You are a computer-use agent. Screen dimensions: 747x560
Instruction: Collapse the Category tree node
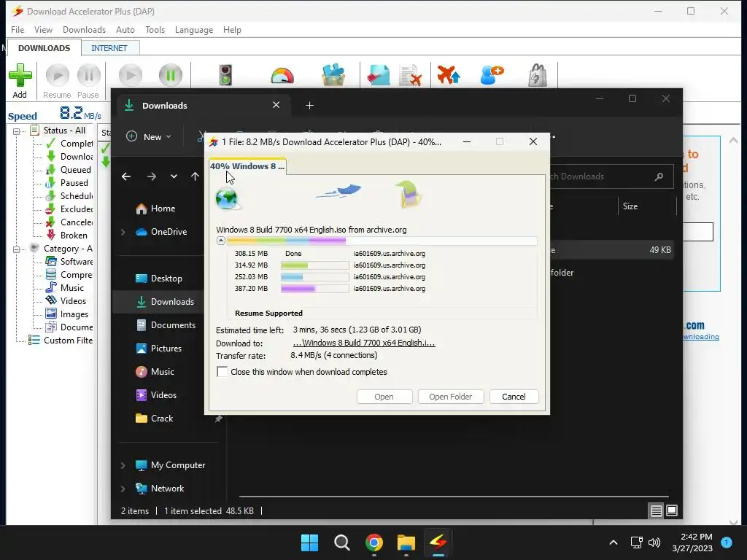[x=16, y=249]
